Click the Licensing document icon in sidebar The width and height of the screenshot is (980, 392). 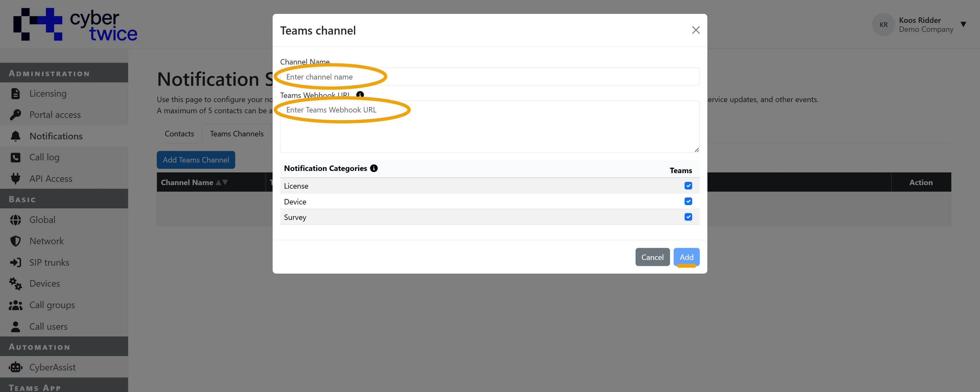pos(16,94)
